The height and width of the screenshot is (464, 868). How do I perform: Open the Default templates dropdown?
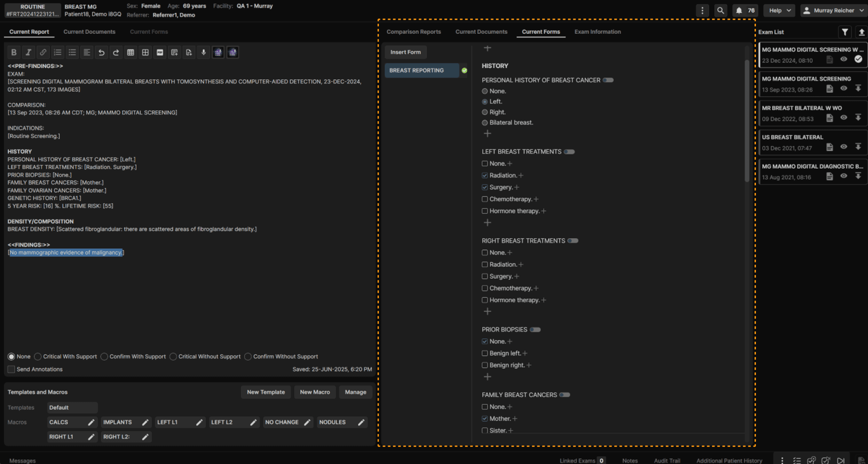(72, 408)
